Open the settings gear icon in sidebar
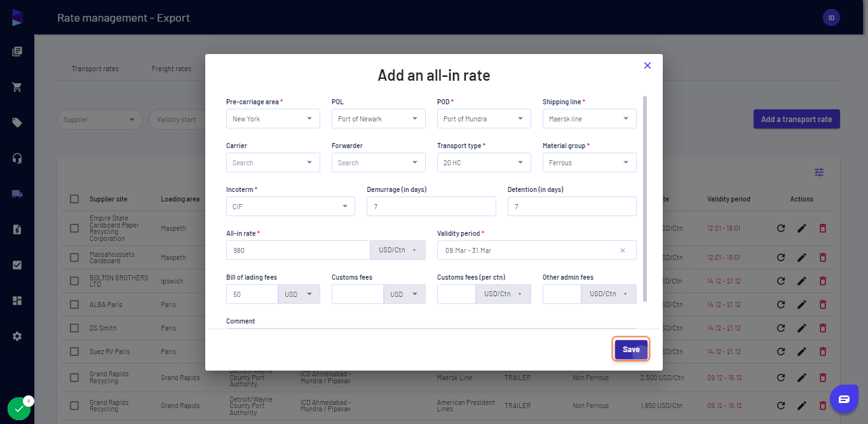This screenshot has width=868, height=424. pyautogui.click(x=17, y=336)
